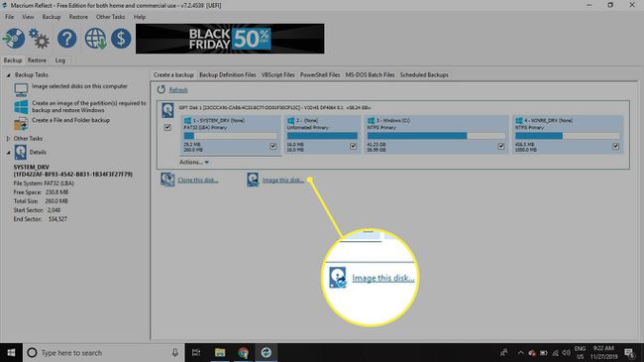Collapse the Backup Tasks section
The image size is (644, 362).
click(x=8, y=75)
